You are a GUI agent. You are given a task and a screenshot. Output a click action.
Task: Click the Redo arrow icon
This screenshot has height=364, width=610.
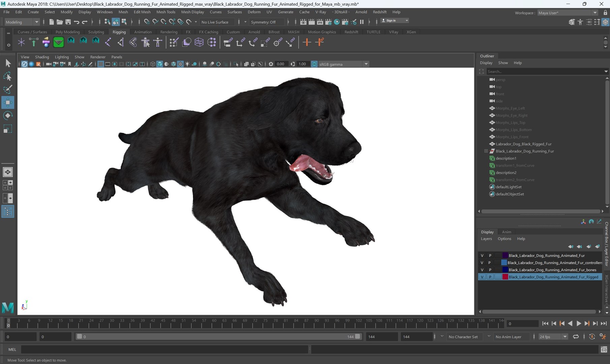85,22
